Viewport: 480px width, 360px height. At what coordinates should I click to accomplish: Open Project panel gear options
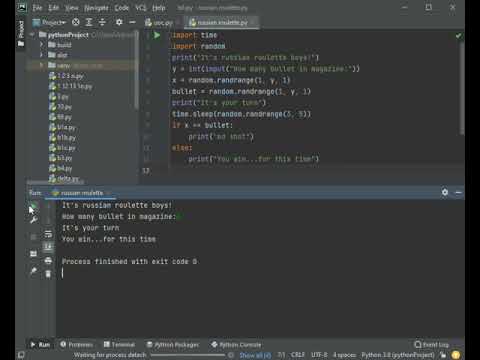[x=119, y=22]
